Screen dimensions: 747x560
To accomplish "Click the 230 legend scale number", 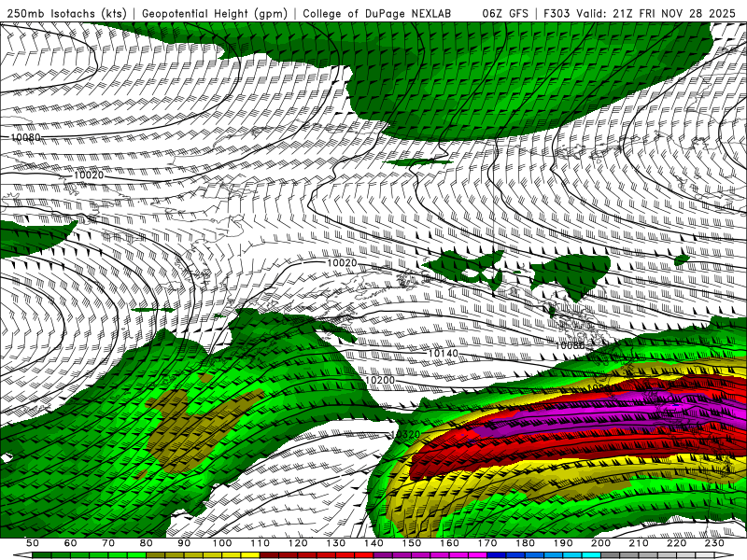I will (x=714, y=543).
